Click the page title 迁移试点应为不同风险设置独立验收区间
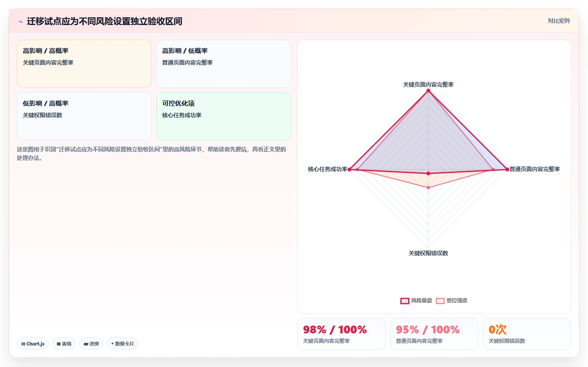The height and width of the screenshot is (367, 588). (x=104, y=21)
